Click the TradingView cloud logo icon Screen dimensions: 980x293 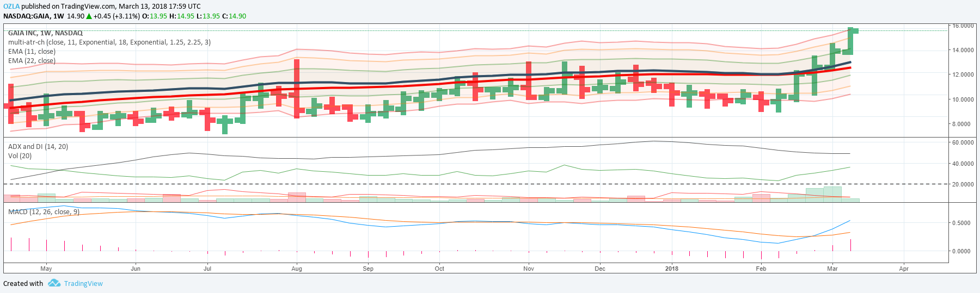[54, 283]
